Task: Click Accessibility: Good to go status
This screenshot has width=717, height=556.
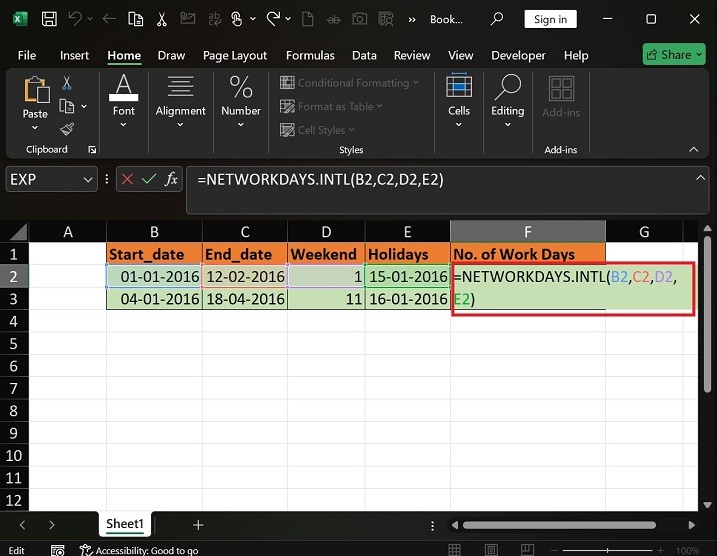Action: [x=139, y=550]
